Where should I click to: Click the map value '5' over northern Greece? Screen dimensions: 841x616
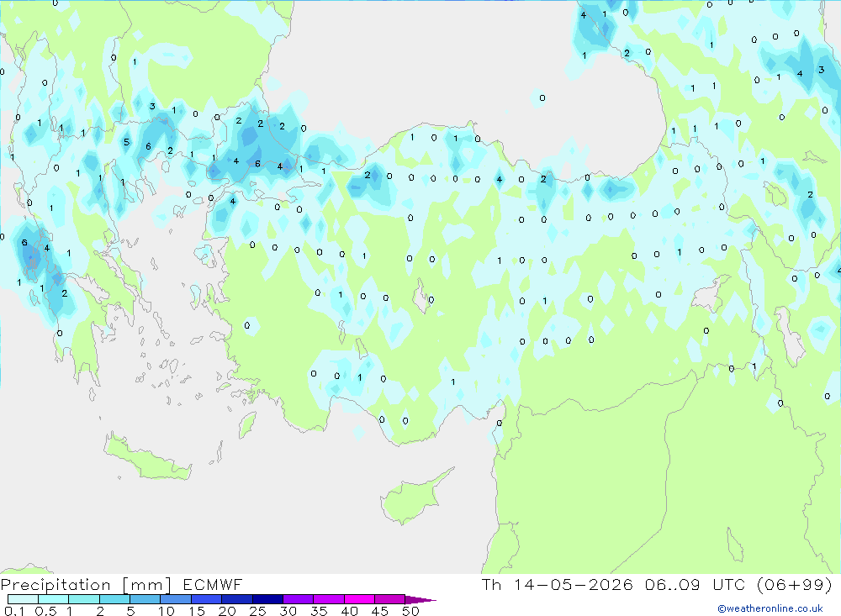tap(127, 142)
